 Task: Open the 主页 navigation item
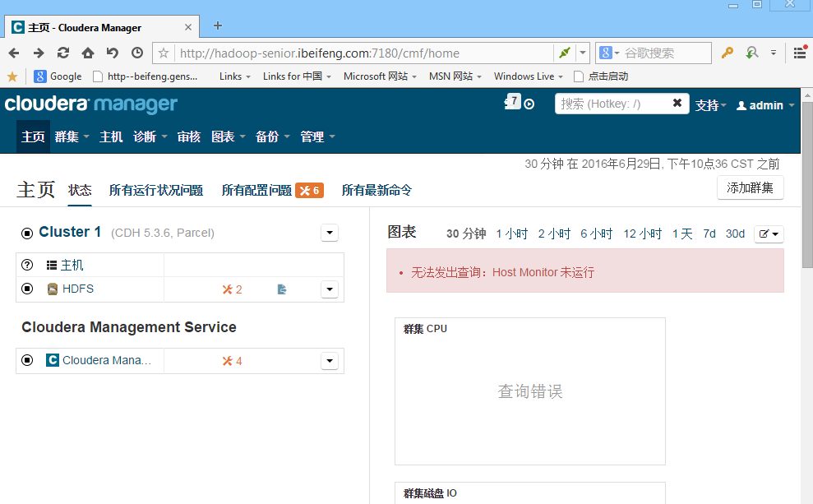click(x=33, y=136)
